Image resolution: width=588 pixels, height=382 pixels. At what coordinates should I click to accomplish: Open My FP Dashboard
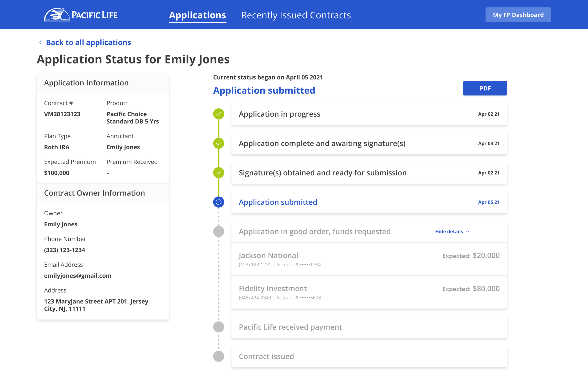pyautogui.click(x=518, y=15)
